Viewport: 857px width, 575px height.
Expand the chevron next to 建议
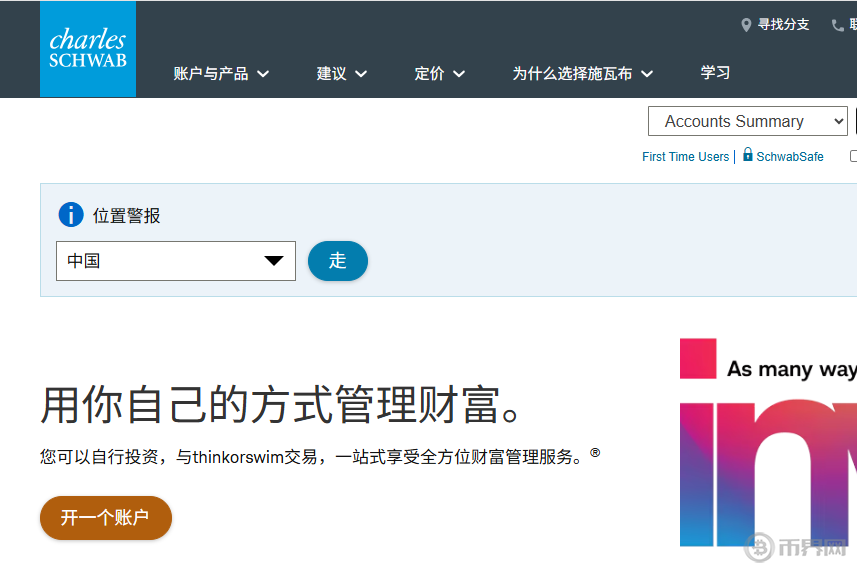point(361,74)
